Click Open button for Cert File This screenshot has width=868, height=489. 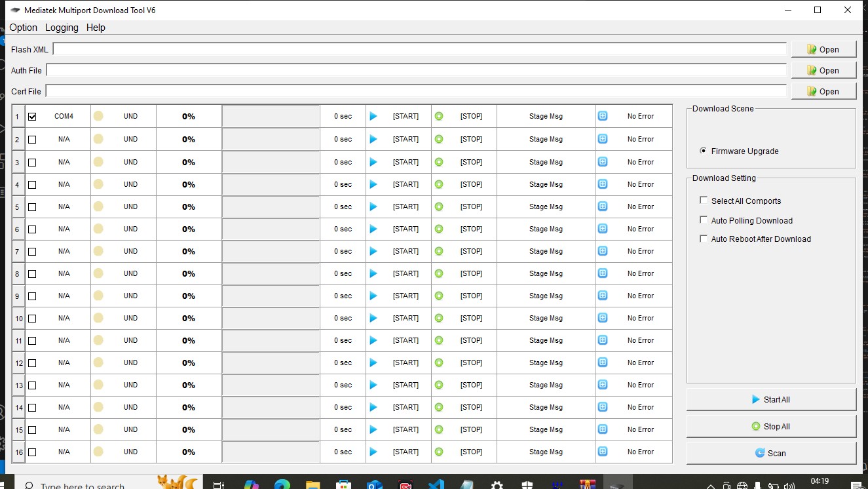point(823,91)
